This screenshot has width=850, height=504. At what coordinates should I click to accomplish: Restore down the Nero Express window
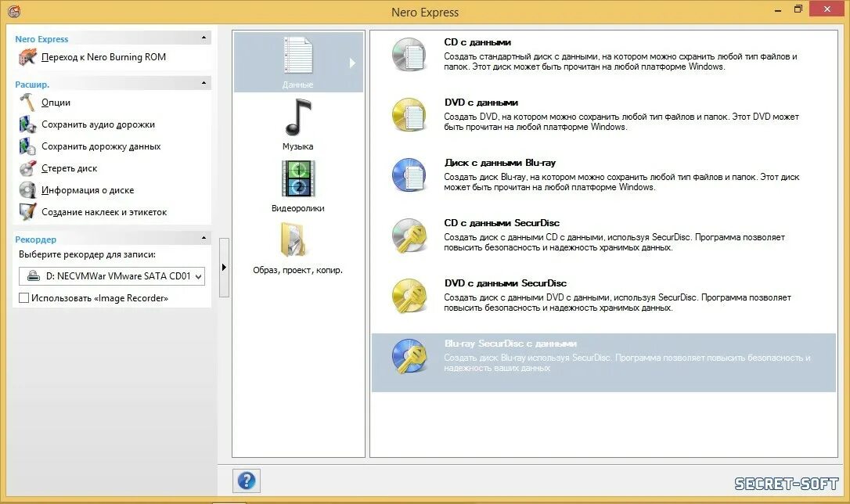[798, 9]
